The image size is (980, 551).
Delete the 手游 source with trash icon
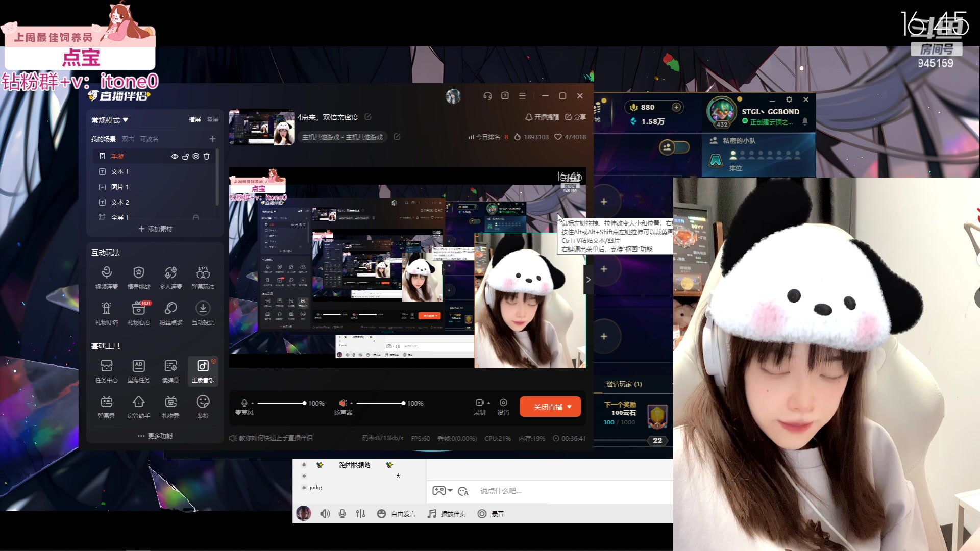tap(207, 156)
